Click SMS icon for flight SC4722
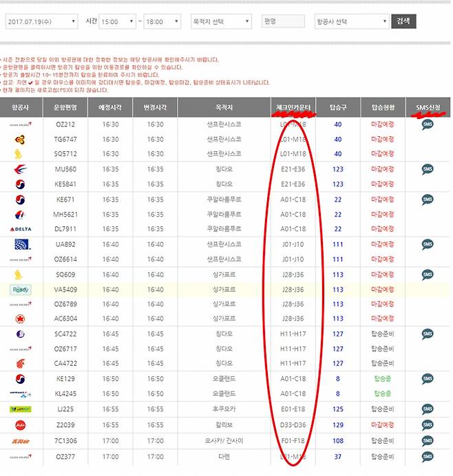Viewport: 453px width, 476px height. [x=428, y=334]
